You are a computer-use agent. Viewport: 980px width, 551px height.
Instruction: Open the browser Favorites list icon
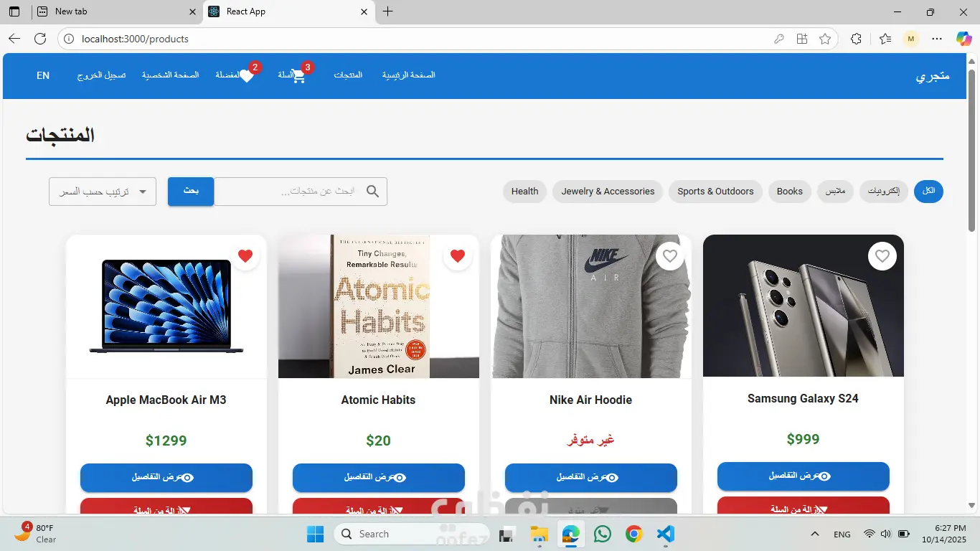(885, 39)
